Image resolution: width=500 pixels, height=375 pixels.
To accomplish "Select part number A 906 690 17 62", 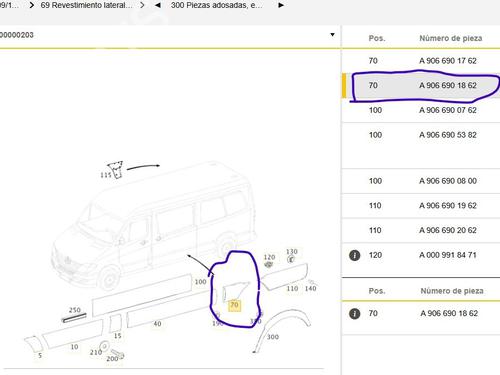I will [448, 61].
